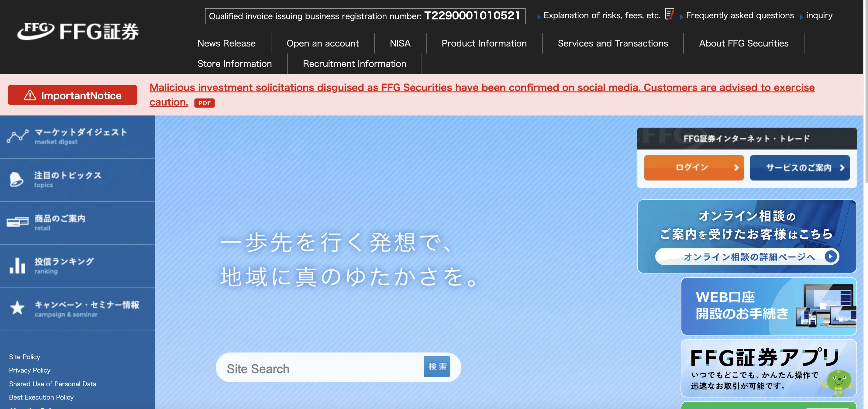868x409 pixels.
Task: Click the blue 検索 search button
Action: coord(437,366)
